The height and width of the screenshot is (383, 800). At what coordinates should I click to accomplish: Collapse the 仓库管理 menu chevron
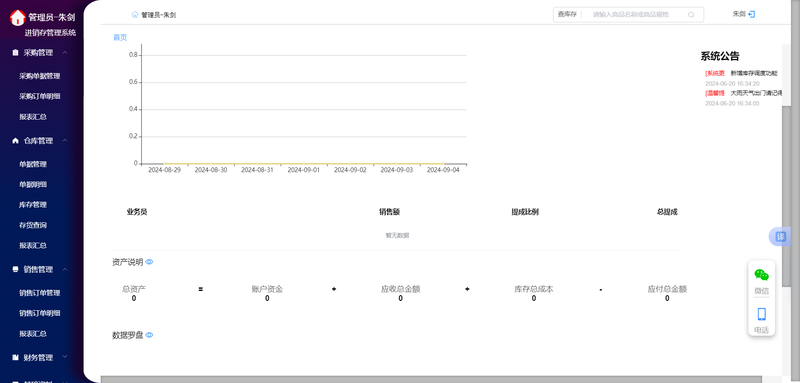tap(65, 141)
